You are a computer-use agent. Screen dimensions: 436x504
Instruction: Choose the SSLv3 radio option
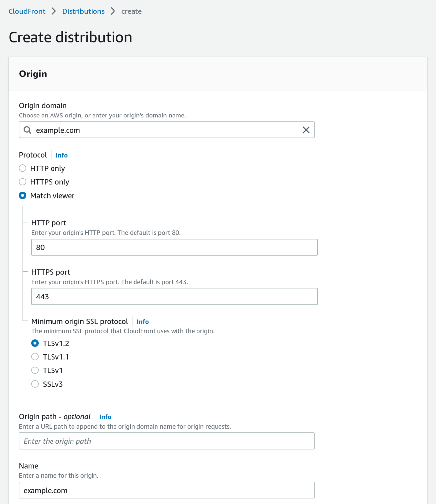[x=35, y=384]
